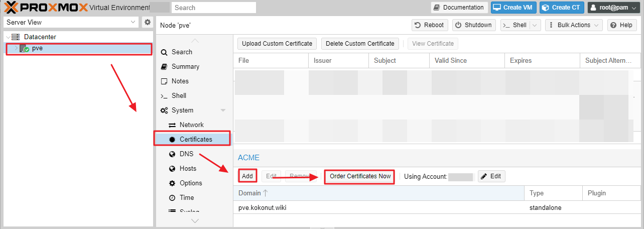Image resolution: width=644 pixels, height=229 pixels.
Task: Click the Shell button in the node toolbar
Action: pos(514,25)
